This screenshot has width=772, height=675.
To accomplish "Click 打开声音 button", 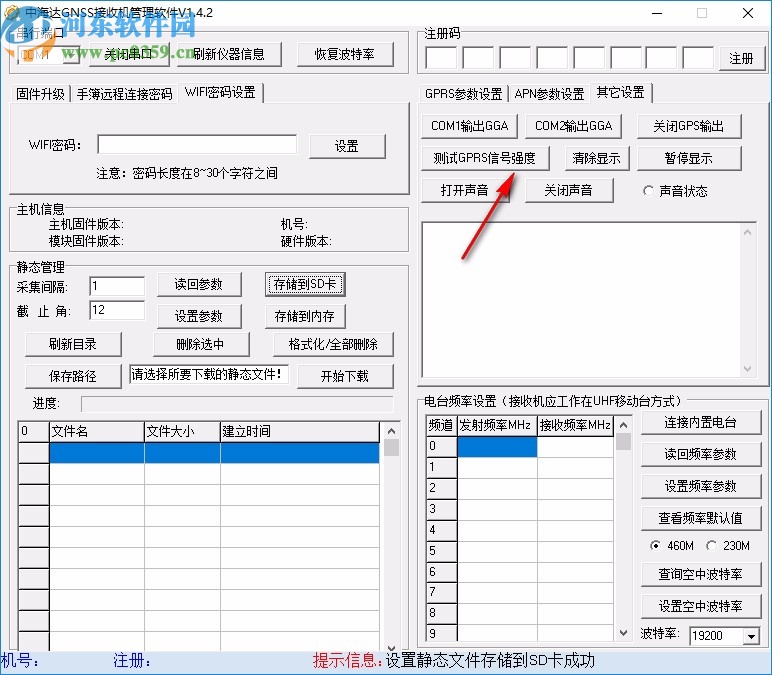I will [x=465, y=190].
